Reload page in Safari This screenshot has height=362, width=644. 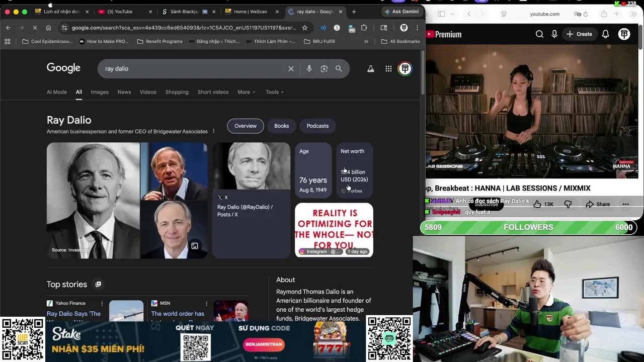click(x=586, y=14)
